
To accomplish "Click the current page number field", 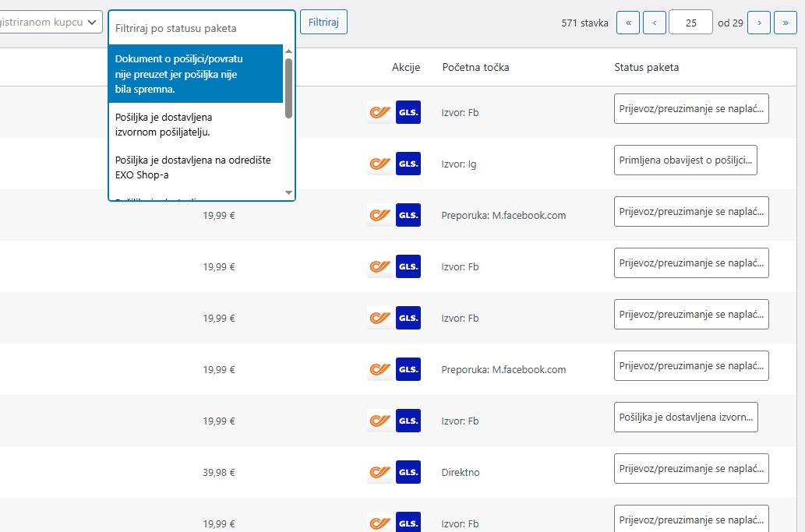I will click(x=690, y=23).
